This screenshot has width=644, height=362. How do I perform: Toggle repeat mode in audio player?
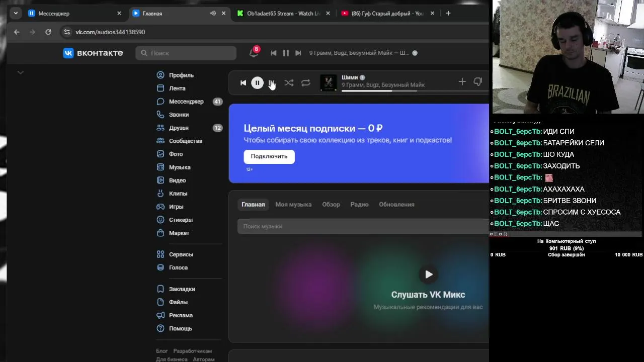pyautogui.click(x=305, y=83)
